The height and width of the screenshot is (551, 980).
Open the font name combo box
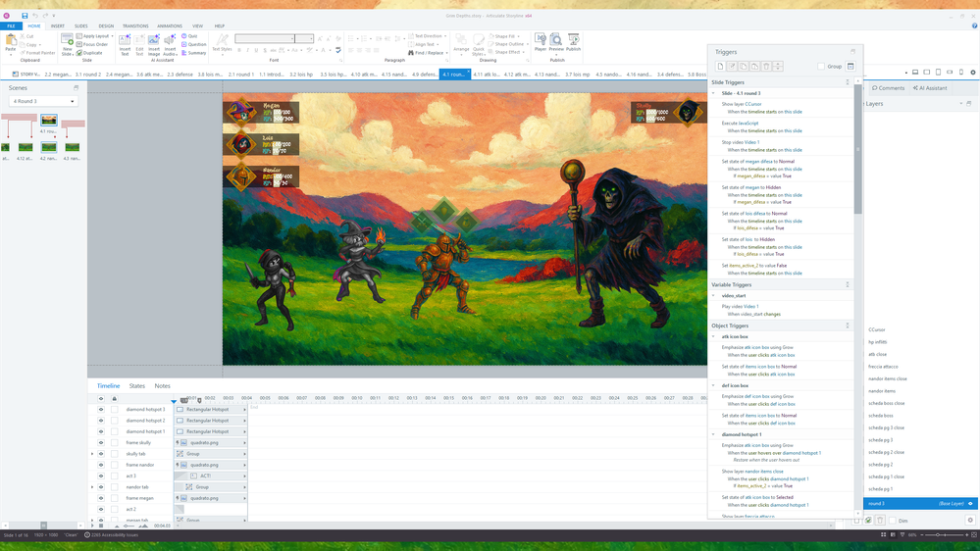265,39
